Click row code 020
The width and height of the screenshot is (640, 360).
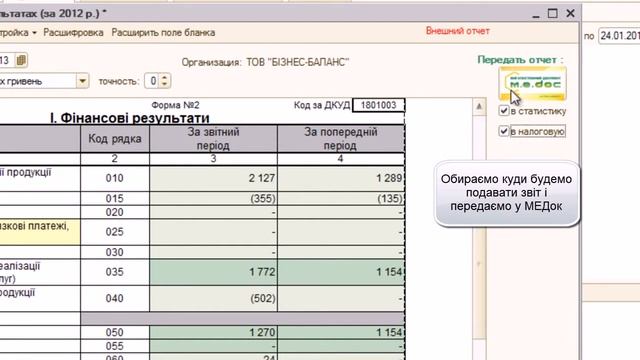115,212
